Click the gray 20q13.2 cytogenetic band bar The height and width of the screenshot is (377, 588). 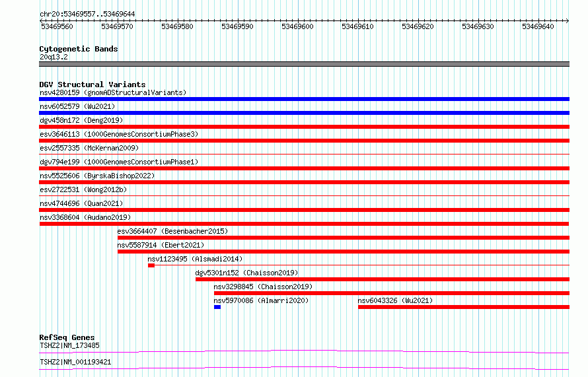pos(304,64)
